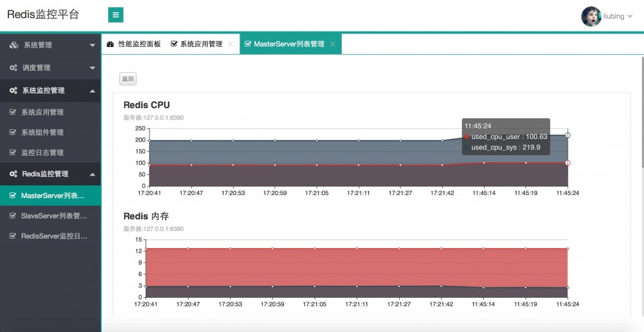Expand the 系统管理 sidebar arrow
Image resolution: width=644 pixels, height=332 pixels.
(x=92, y=46)
